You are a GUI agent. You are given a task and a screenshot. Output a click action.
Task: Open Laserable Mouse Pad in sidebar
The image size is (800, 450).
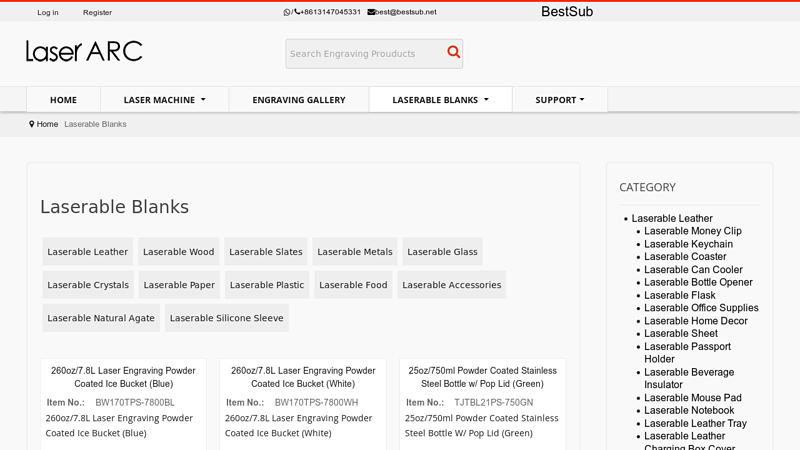(x=692, y=398)
